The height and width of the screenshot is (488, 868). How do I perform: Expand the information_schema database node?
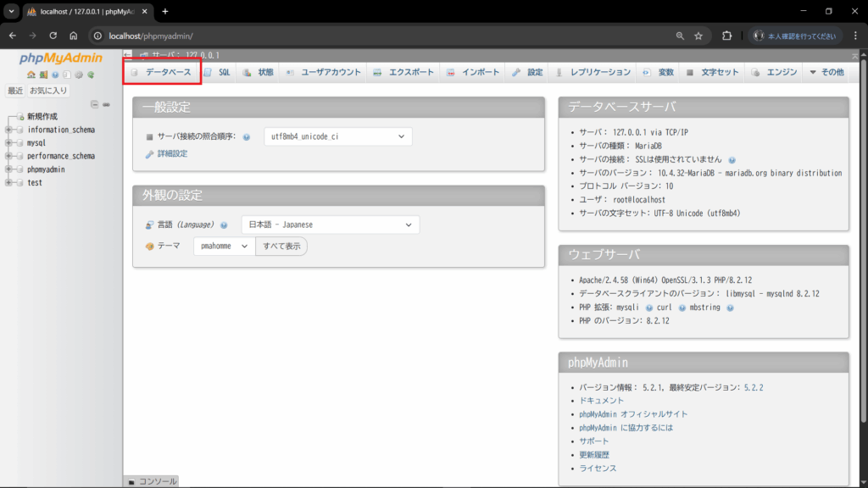coord(8,130)
